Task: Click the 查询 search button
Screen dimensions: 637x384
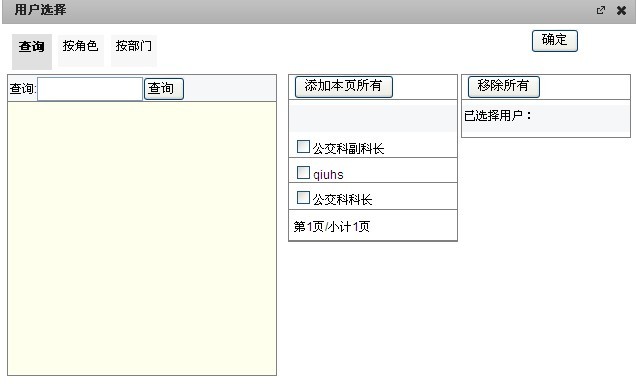Action: (164, 89)
